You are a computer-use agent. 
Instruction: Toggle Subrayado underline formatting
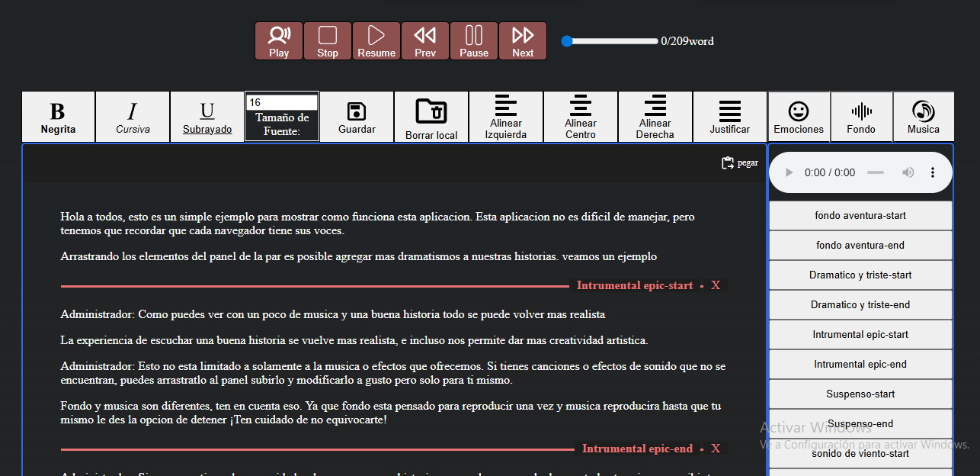tap(207, 116)
